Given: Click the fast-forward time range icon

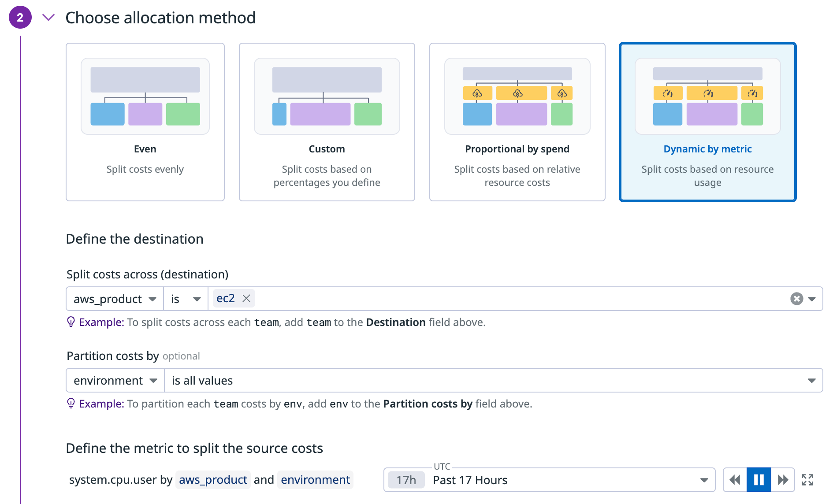Looking at the screenshot, I should click(x=783, y=480).
